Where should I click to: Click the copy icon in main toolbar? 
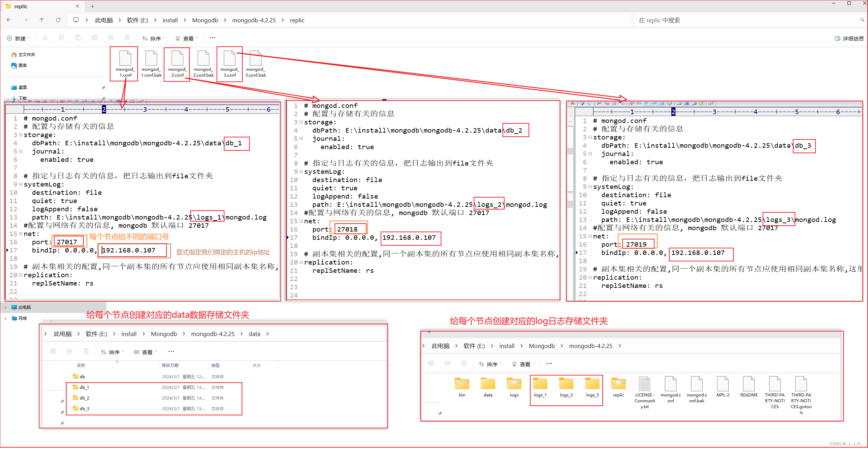tap(61, 38)
